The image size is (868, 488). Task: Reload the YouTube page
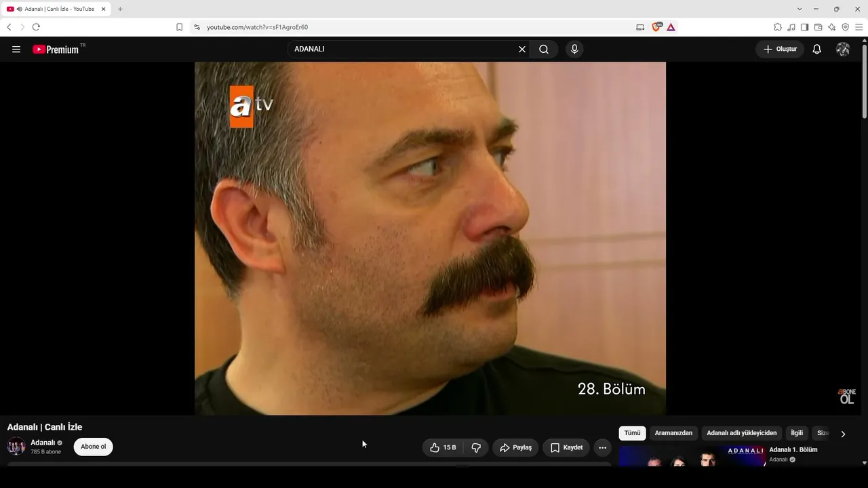click(x=36, y=27)
